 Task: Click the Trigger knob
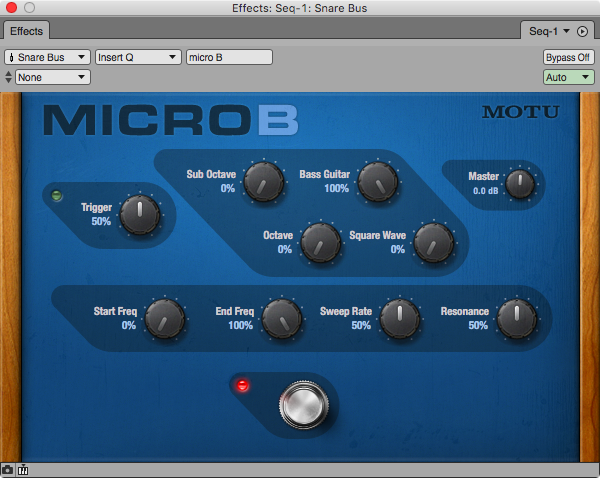click(x=140, y=214)
